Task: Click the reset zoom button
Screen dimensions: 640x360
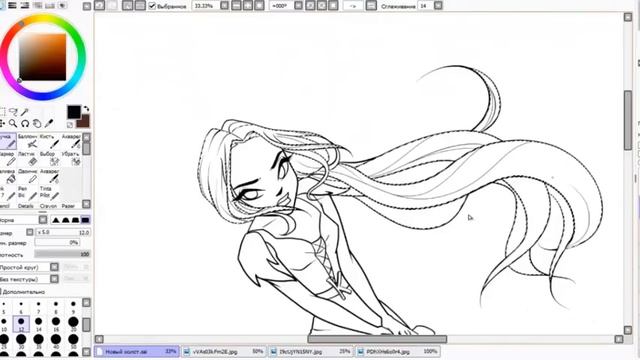Action: pos(259,6)
